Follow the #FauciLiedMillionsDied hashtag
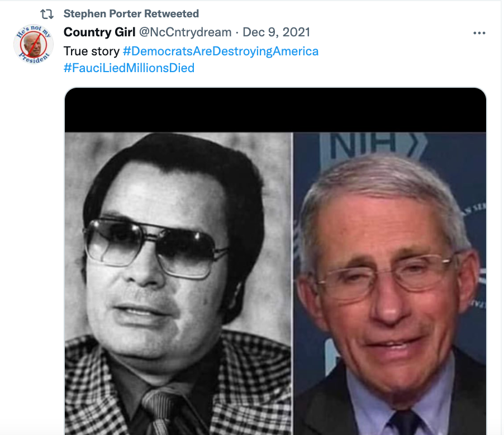 pos(129,68)
